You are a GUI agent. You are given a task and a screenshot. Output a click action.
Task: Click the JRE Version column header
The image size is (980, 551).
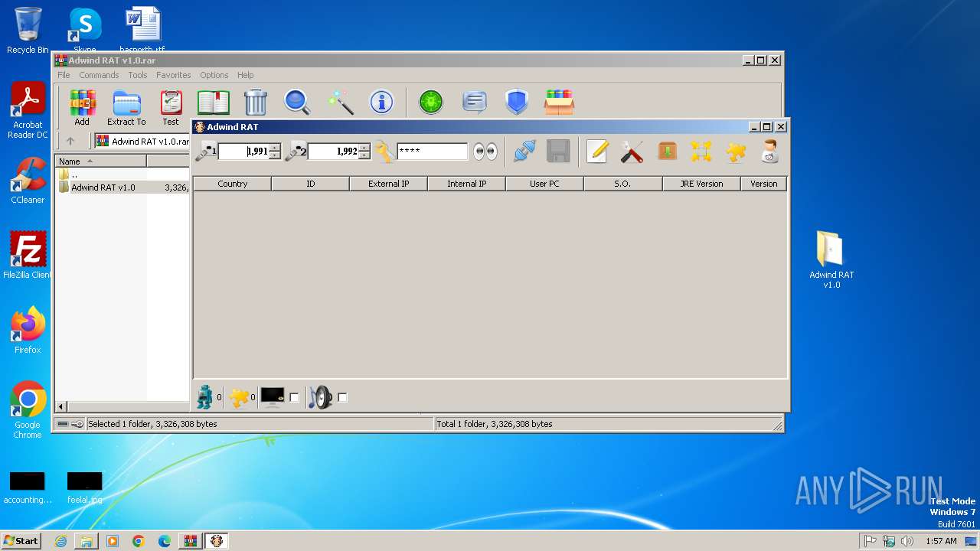tap(701, 184)
